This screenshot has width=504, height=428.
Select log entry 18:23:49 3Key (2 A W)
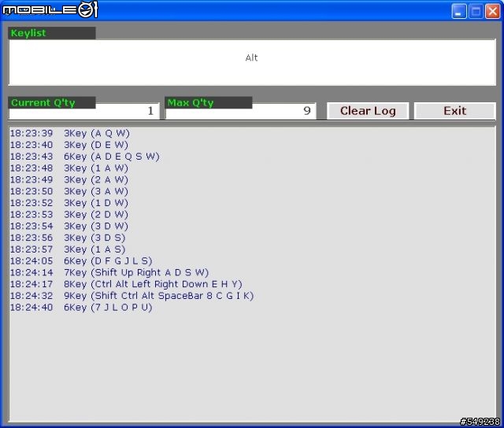69,179
